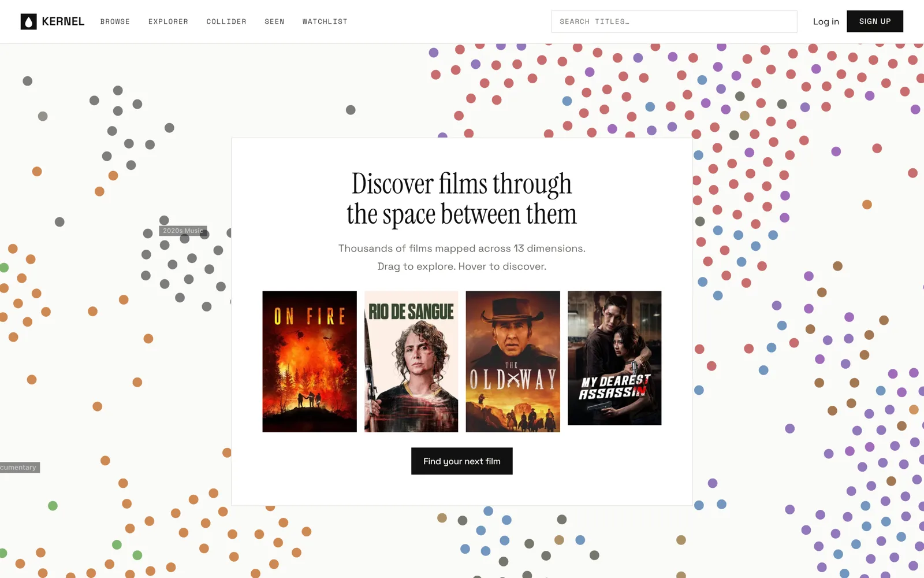Viewport: 924px width, 578px height.
Task: Click the 2020s Music cluster label
Action: [183, 231]
